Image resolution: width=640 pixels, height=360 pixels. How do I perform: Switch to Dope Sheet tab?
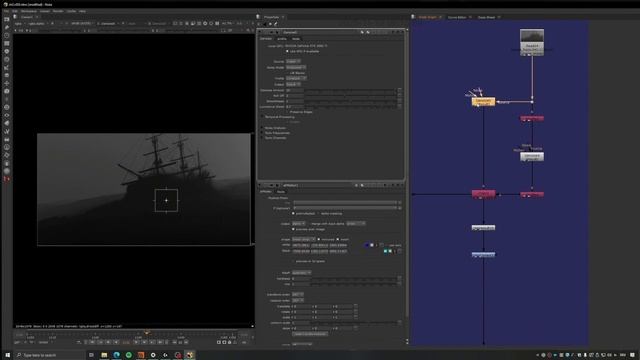[x=486, y=17]
